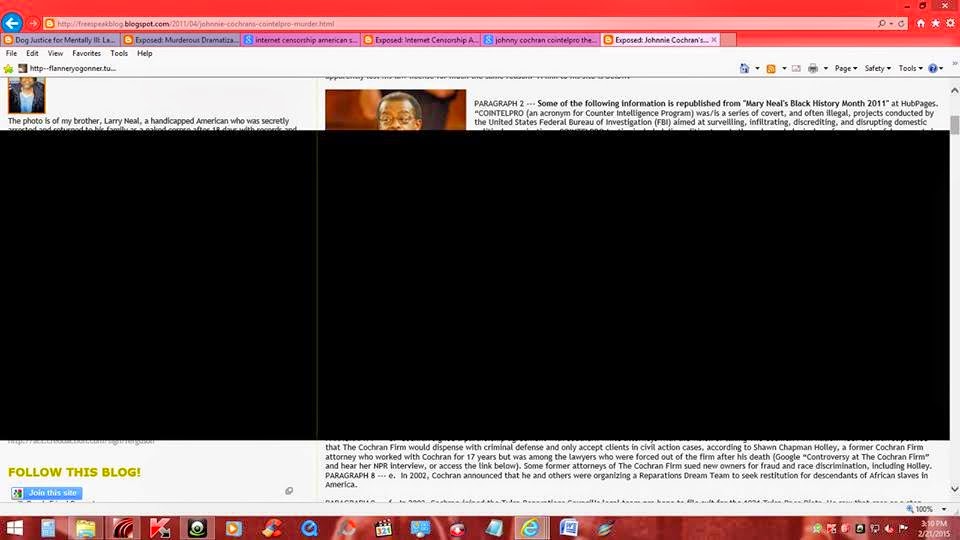Viewport: 960px width, 540px height.
Task: Expand the Print dropdown arrow
Action: coord(826,69)
